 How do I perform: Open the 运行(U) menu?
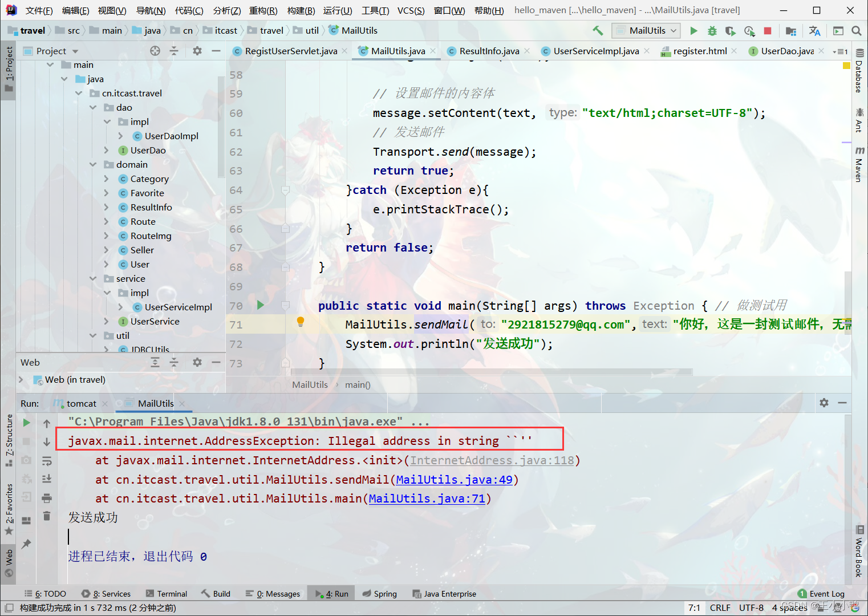(x=338, y=10)
